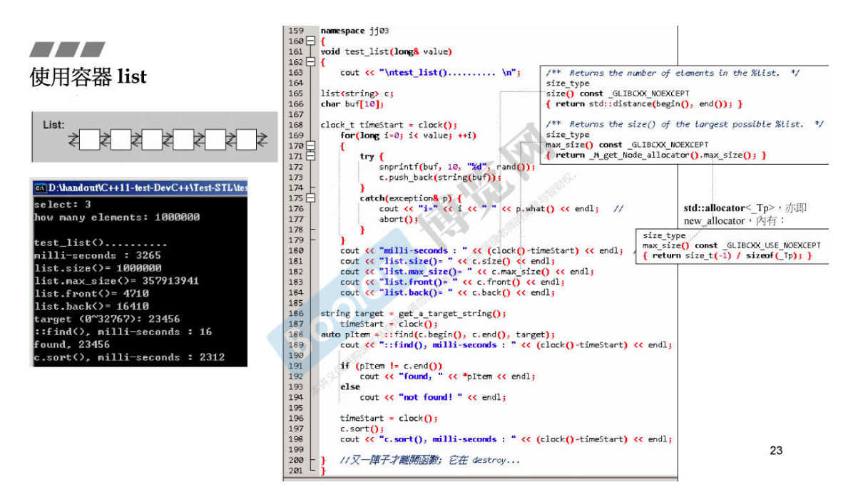Viewport: 868px width, 502px height.
Task: Click the cout 'list.back()=' code line
Action: [447, 292]
